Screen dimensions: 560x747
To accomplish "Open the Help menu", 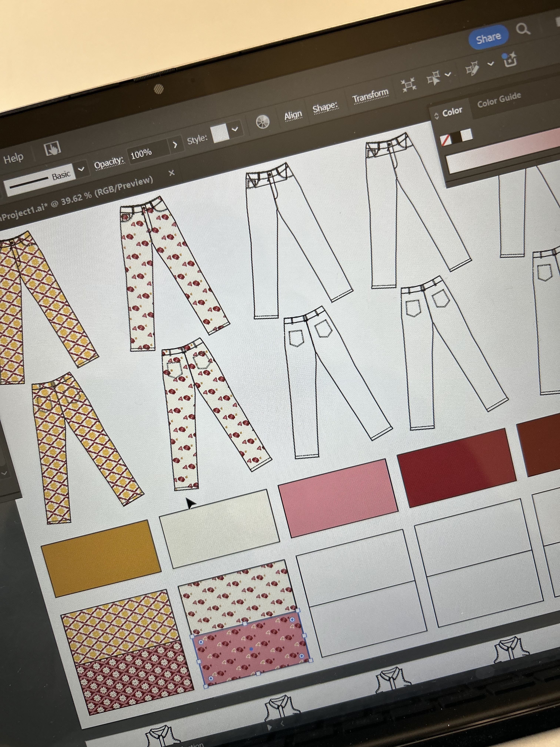I will coord(13,158).
